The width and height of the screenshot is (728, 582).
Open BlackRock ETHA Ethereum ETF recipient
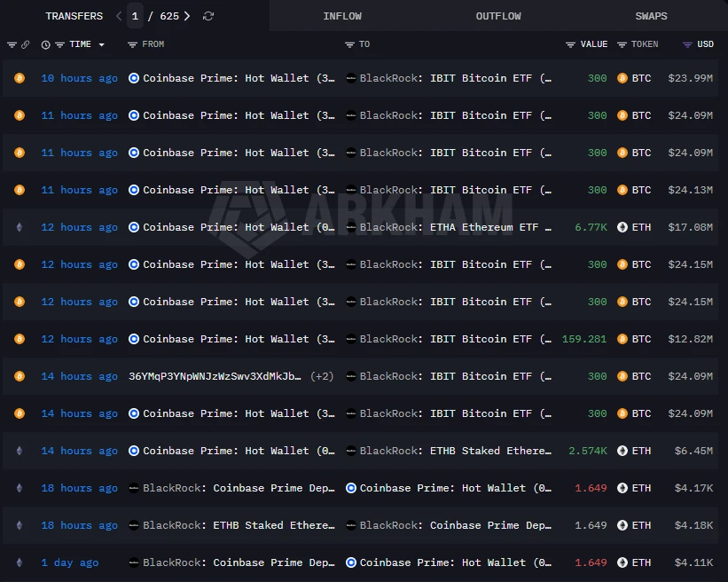pos(456,227)
